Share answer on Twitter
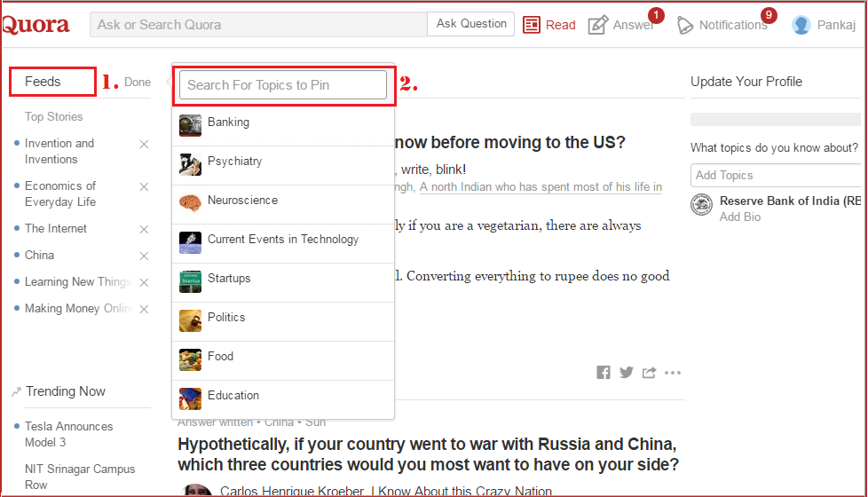This screenshot has height=497, width=868. coord(626,373)
